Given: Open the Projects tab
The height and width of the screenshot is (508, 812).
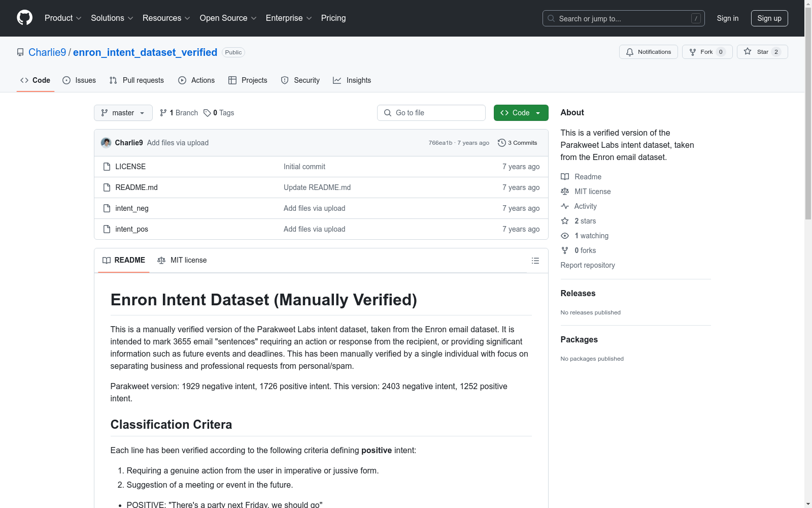Looking at the screenshot, I should [248, 80].
